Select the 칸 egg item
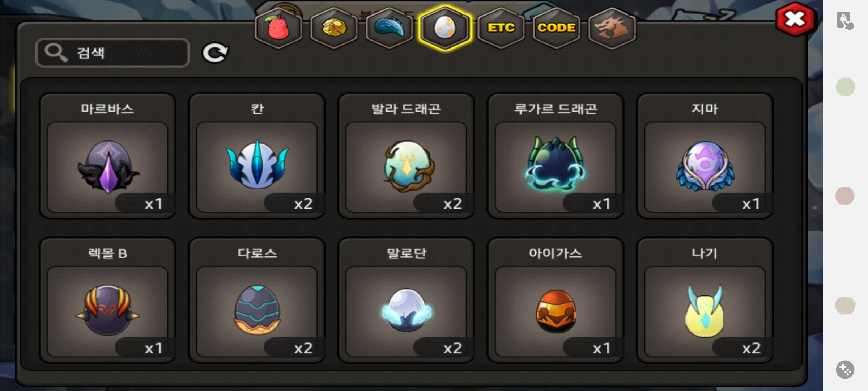 point(257,156)
